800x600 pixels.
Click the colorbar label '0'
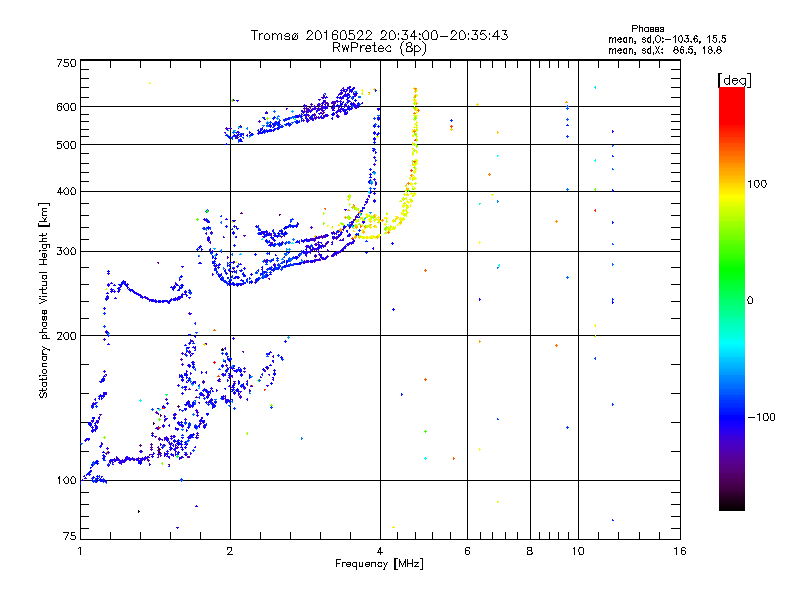pyautogui.click(x=750, y=300)
